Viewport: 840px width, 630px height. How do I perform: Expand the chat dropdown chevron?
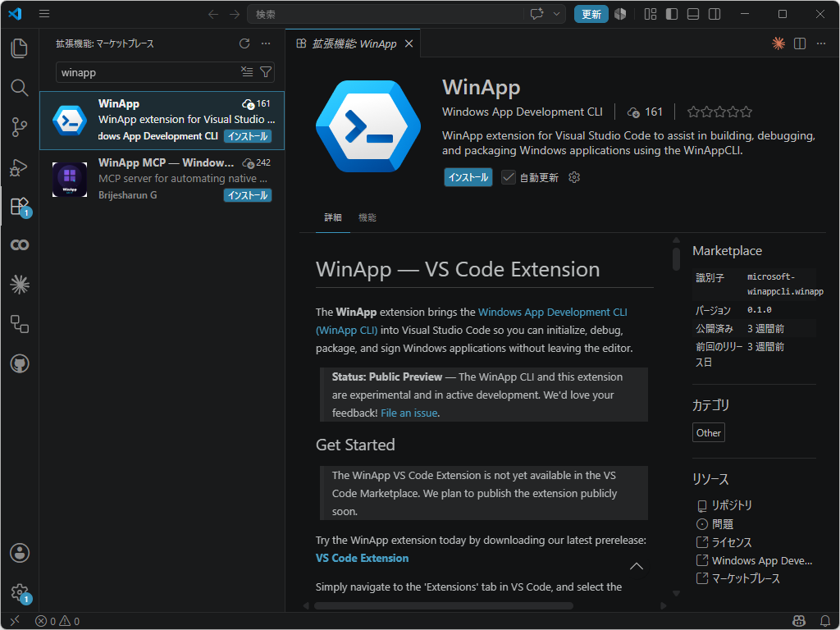[x=557, y=14]
